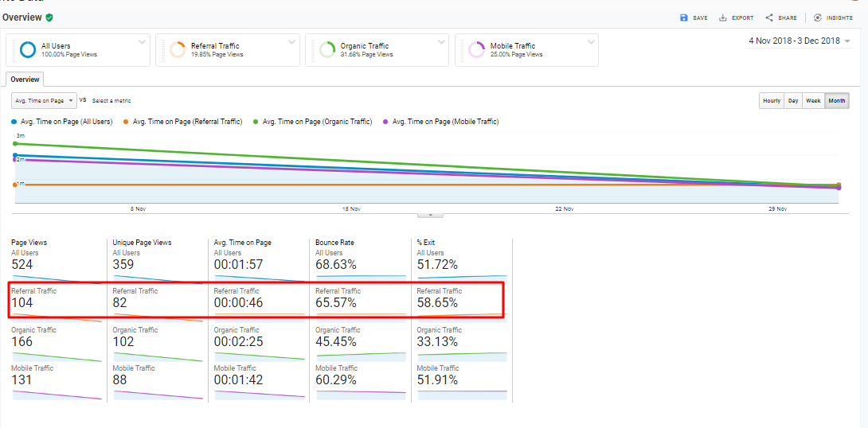Click the Select a metric link

(x=111, y=101)
